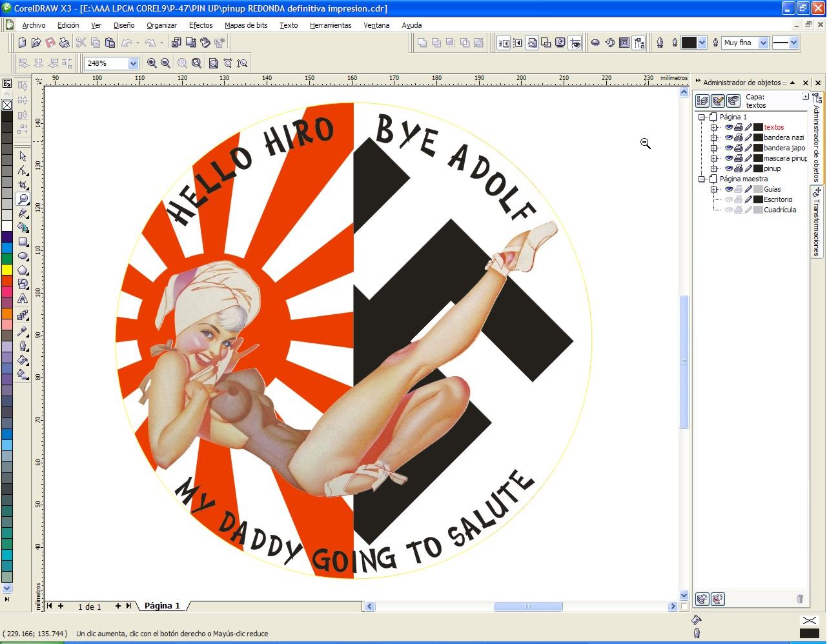The image size is (827, 644).
Task: Toggle printing for the textos layer
Action: coord(739,127)
